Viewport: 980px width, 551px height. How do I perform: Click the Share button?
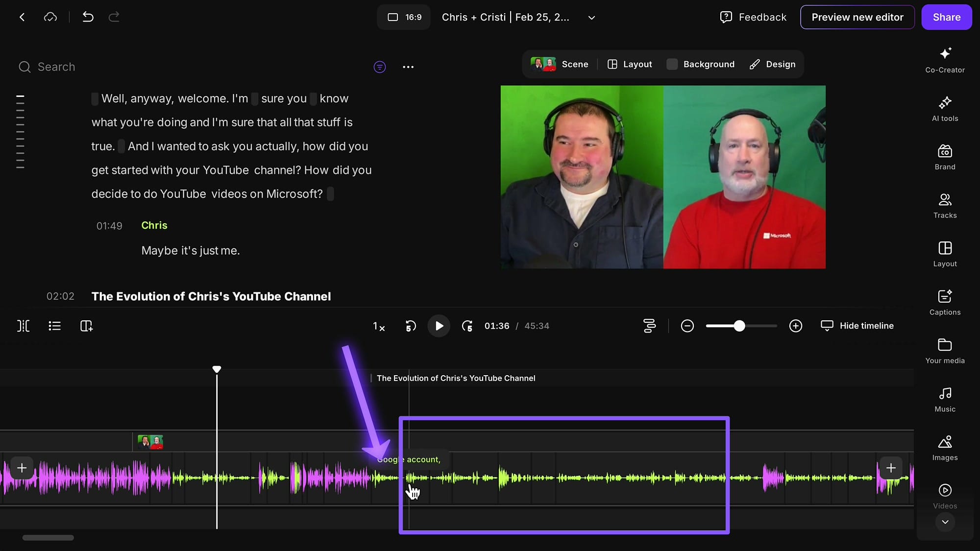(946, 17)
